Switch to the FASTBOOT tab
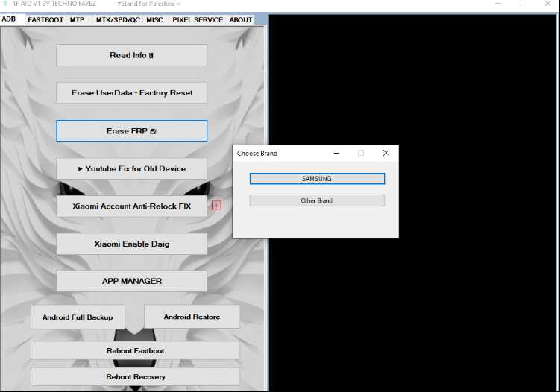This screenshot has width=560, height=392. click(45, 20)
